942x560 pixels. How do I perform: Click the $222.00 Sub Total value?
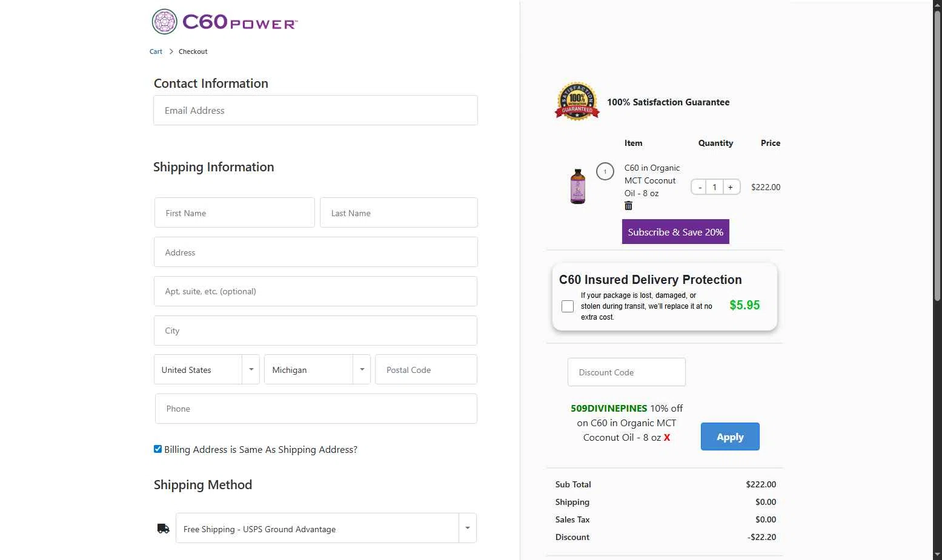(761, 484)
